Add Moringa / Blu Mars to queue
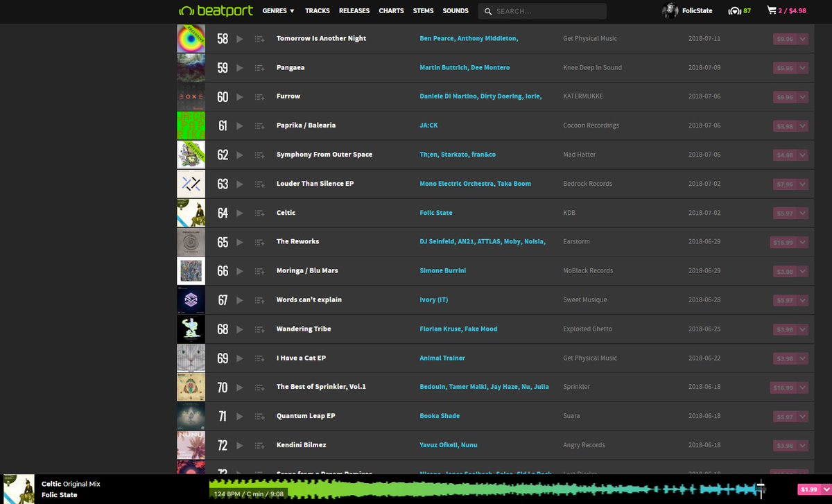This screenshot has height=504, width=832. coord(260,272)
